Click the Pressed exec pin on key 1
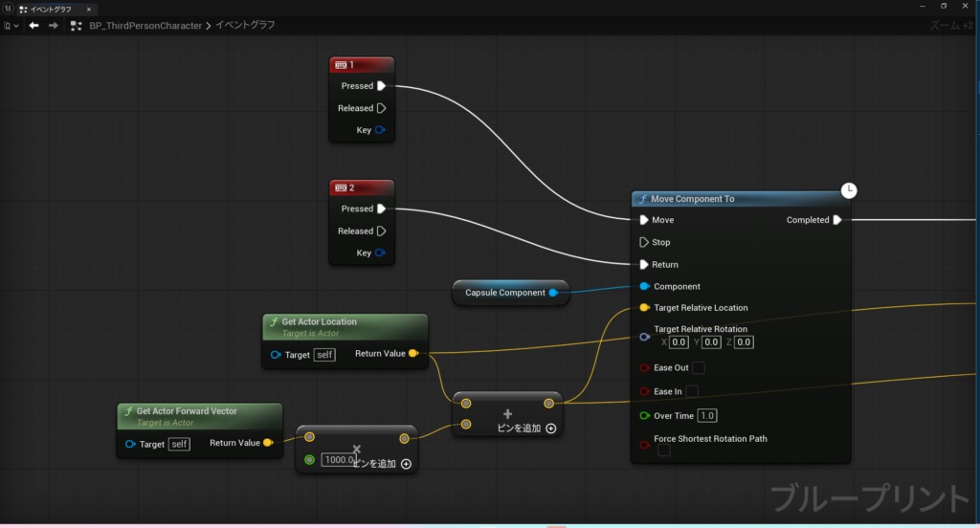This screenshot has width=980, height=528. tap(381, 86)
